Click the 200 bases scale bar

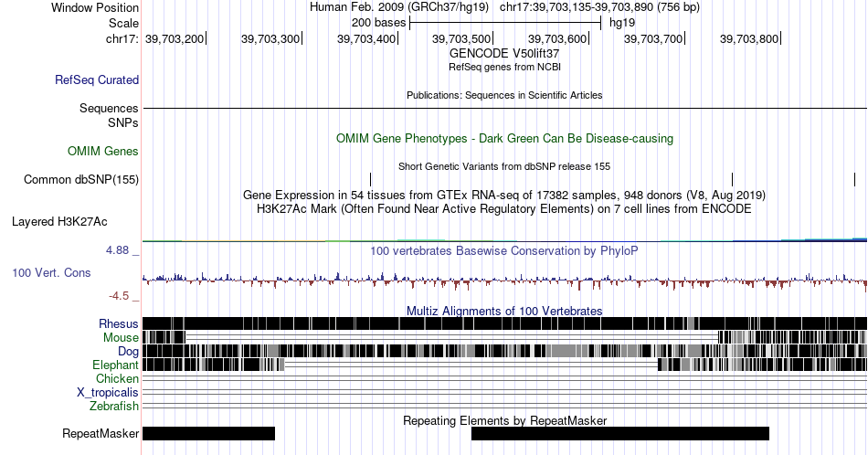pyautogui.click(x=505, y=23)
